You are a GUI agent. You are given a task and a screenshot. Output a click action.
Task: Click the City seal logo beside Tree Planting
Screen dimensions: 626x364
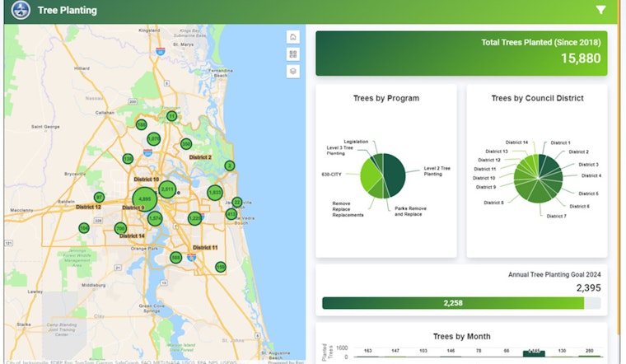pos(21,11)
